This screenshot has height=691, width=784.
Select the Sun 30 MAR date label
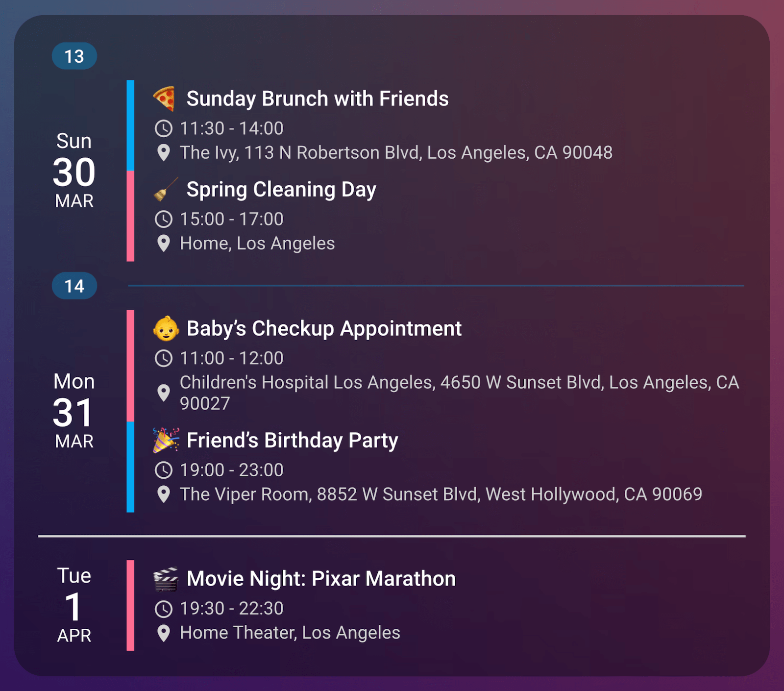click(x=74, y=171)
